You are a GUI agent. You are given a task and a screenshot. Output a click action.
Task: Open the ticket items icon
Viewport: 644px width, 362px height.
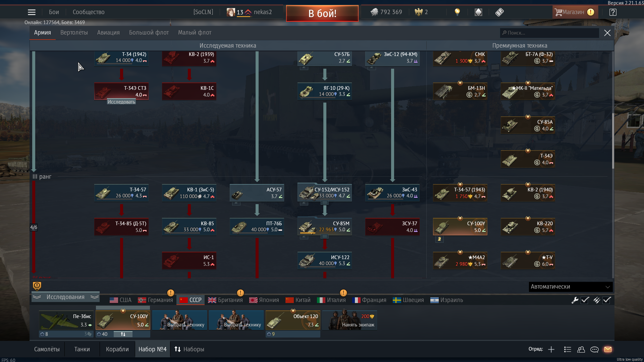[499, 12]
